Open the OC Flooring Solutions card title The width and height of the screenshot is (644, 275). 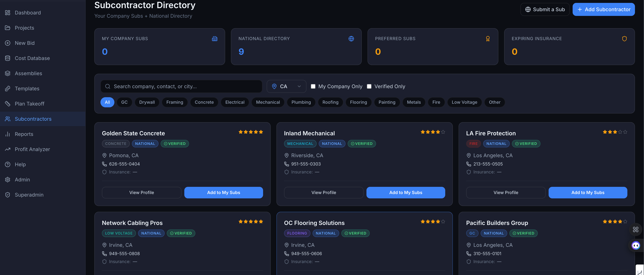click(x=314, y=223)
